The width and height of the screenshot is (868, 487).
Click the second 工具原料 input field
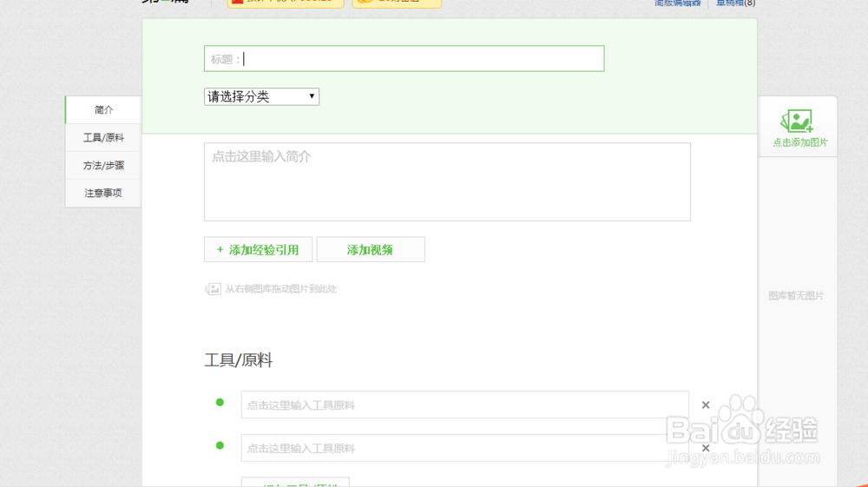(x=465, y=448)
